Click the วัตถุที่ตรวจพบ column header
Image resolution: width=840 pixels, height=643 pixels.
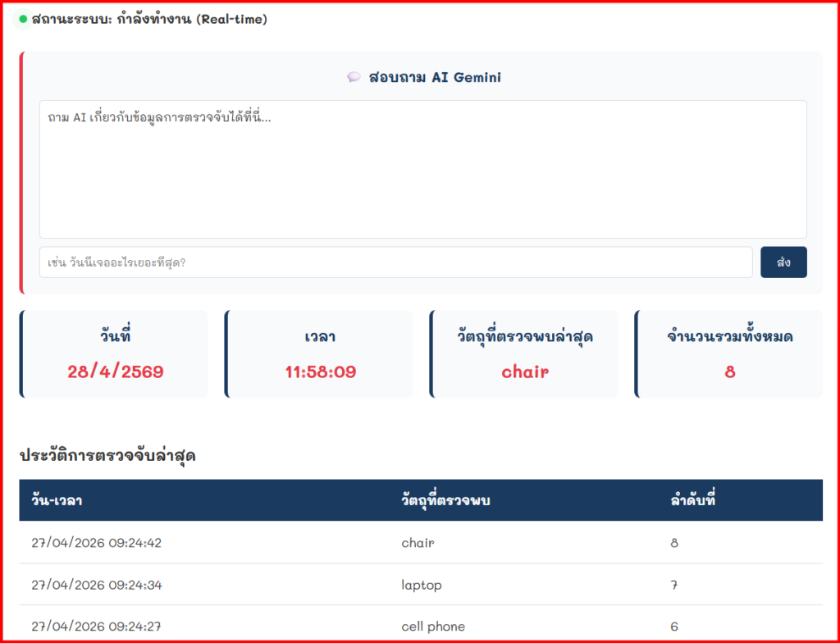click(x=445, y=500)
